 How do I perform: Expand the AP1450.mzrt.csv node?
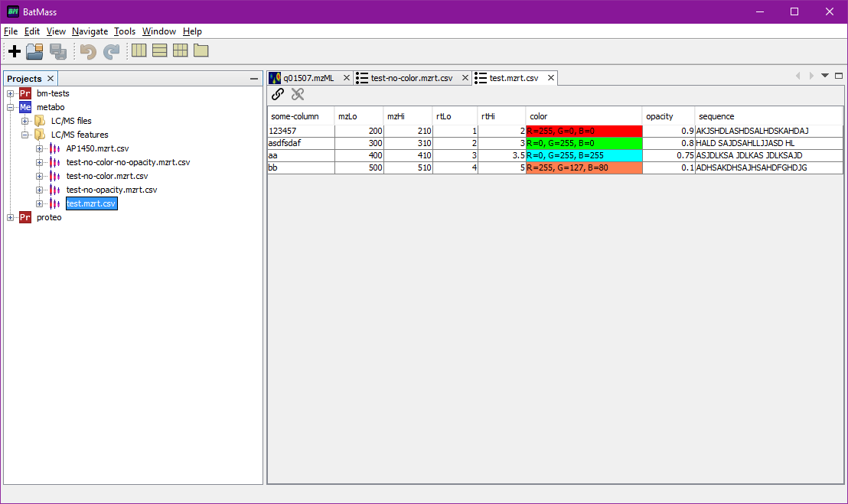pyautogui.click(x=40, y=148)
